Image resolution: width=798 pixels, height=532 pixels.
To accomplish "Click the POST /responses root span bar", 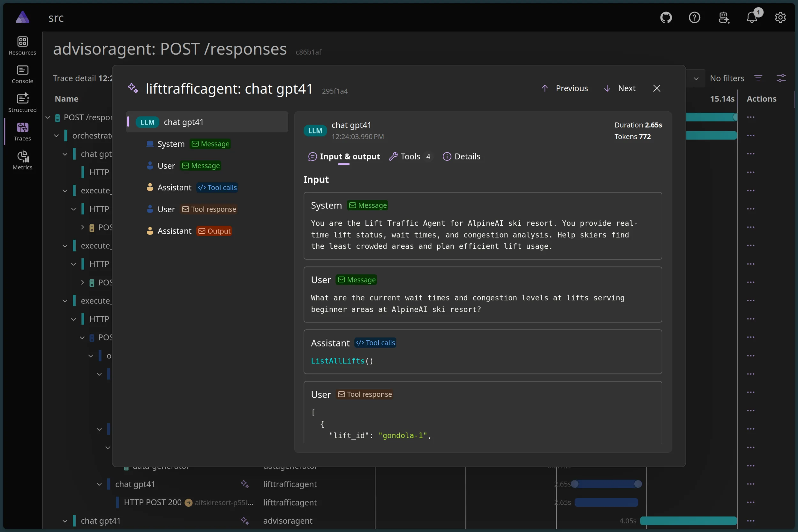I will 711,117.
